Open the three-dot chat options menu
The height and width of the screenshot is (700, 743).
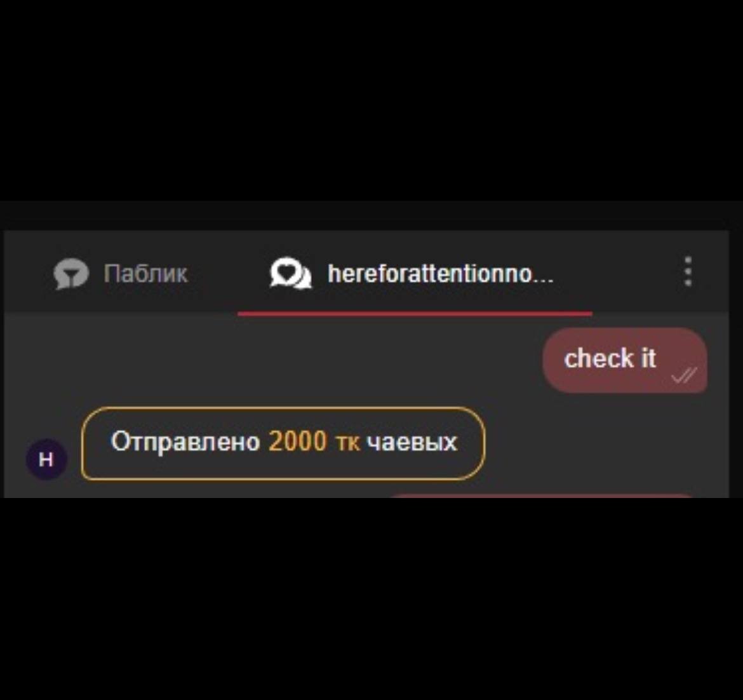688,272
